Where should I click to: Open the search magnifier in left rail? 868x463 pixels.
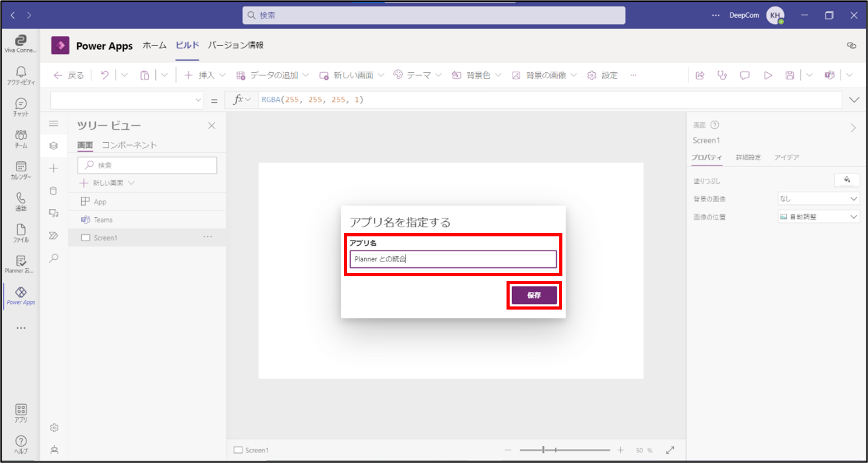54,258
